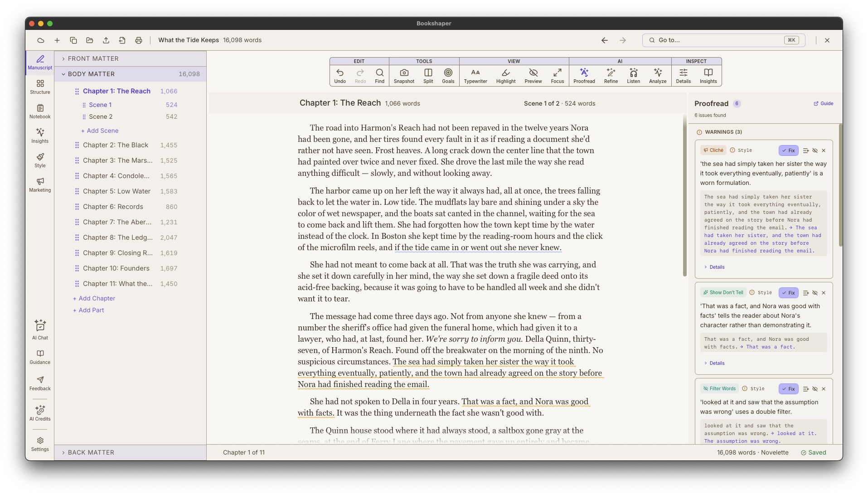Take a Snapshot of the manuscript
868x494 pixels.
tap(404, 76)
